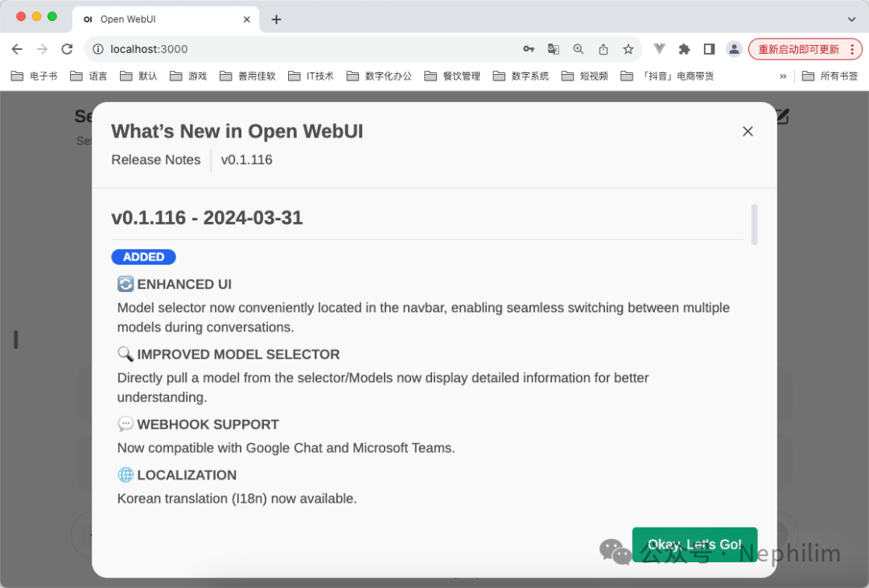The image size is (869, 588).
Task: Close the What's New dialog
Action: tap(748, 131)
